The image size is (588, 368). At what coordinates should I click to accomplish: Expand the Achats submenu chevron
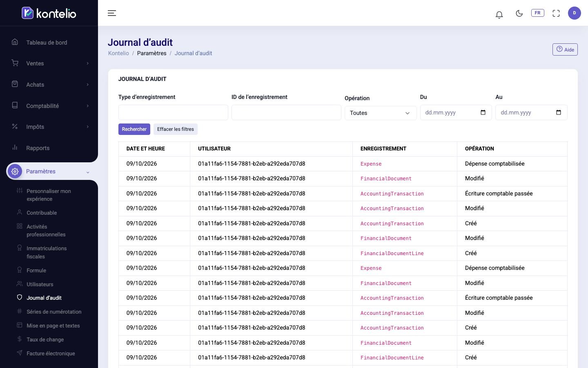pyautogui.click(x=87, y=85)
